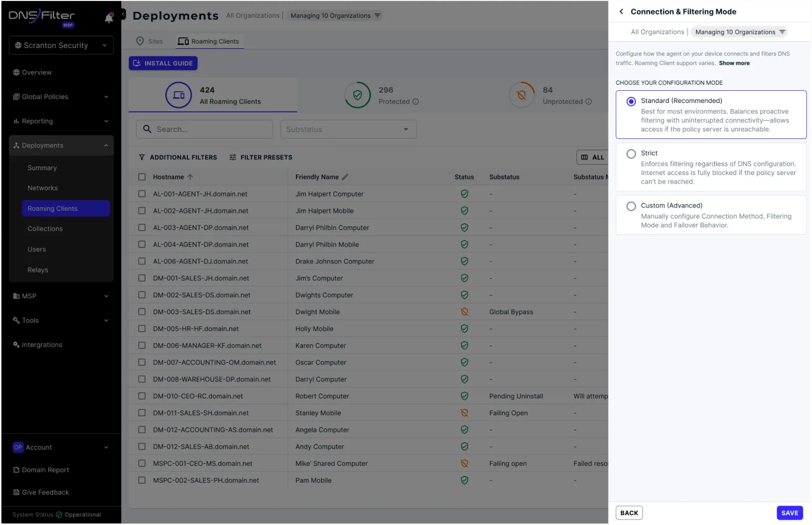812x525 pixels.
Task: Sort by Hostname using the arrow icon
Action: point(190,177)
